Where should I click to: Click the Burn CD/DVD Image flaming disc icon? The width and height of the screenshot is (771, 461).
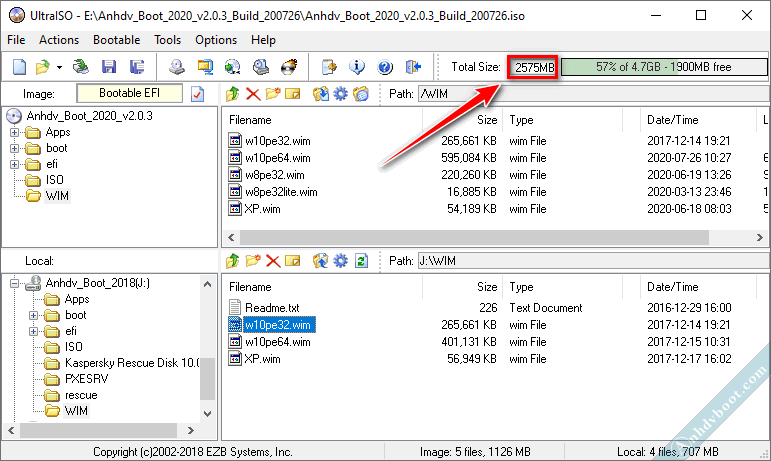click(289, 67)
